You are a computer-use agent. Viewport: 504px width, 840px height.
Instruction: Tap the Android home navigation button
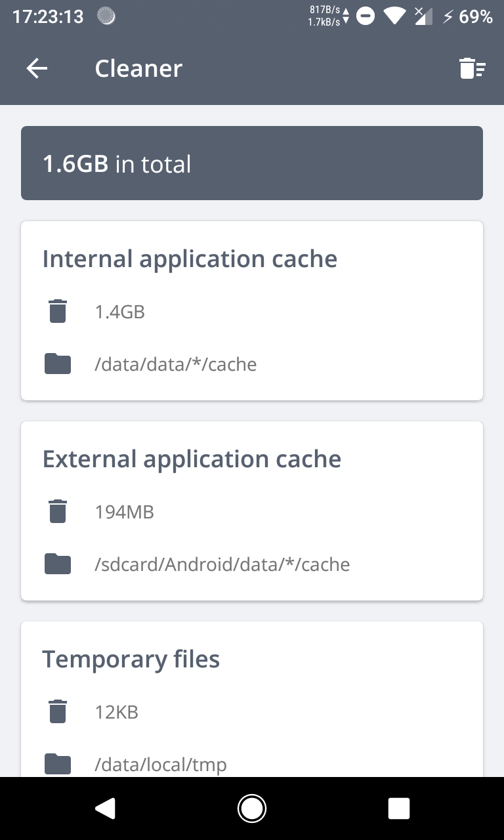tap(252, 808)
